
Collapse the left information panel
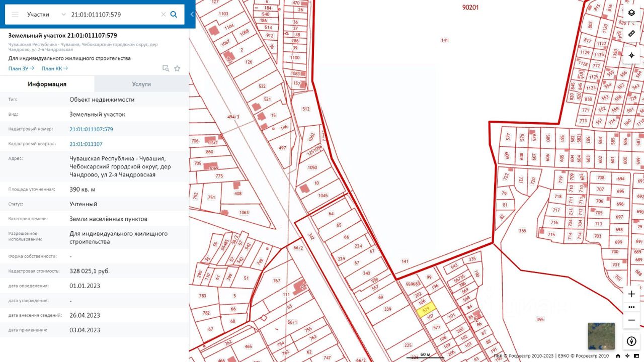pos(192,15)
